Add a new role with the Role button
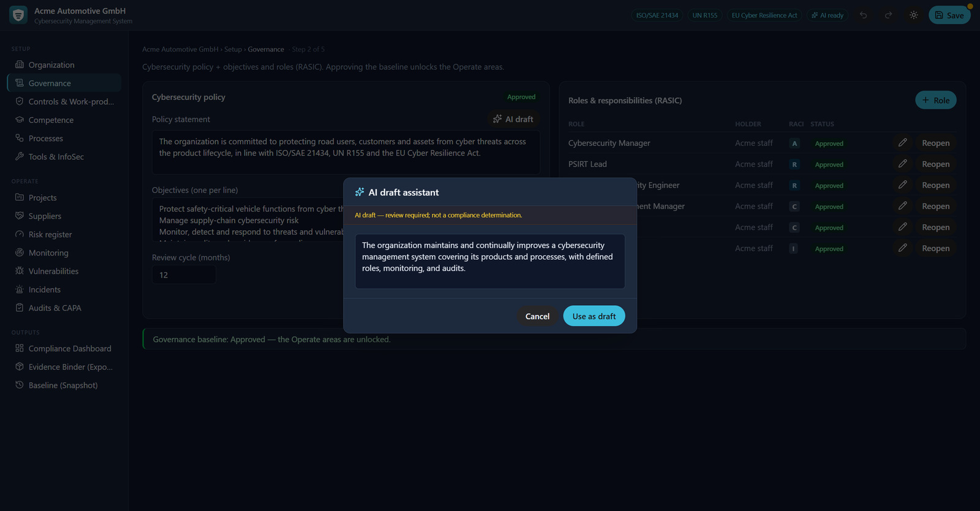 coord(936,100)
